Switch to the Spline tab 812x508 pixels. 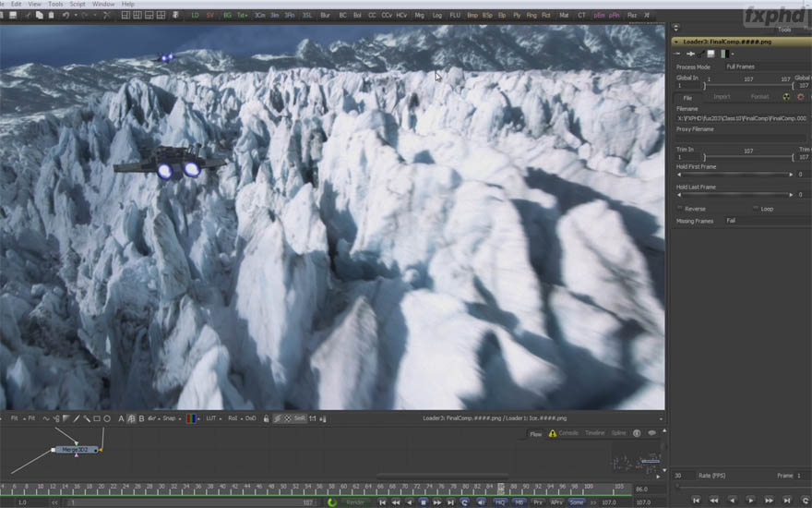[x=618, y=433]
